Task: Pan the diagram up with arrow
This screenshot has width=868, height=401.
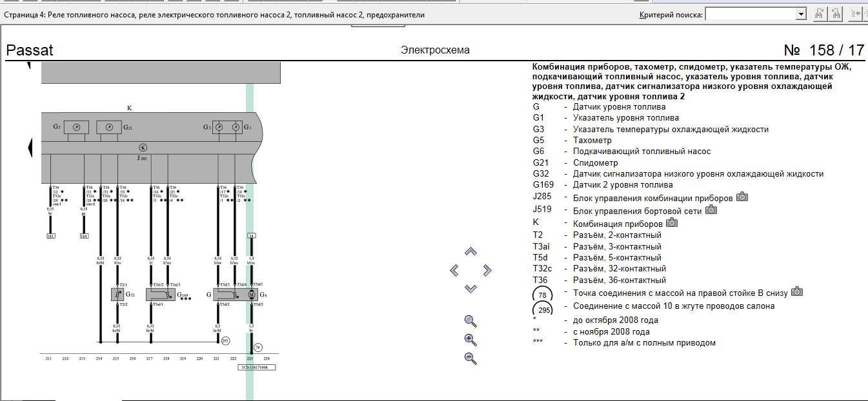Action: (x=470, y=251)
